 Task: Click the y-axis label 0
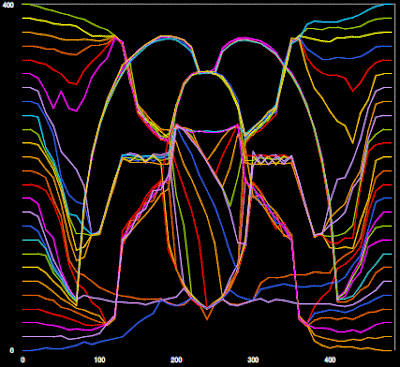[x=12, y=350]
